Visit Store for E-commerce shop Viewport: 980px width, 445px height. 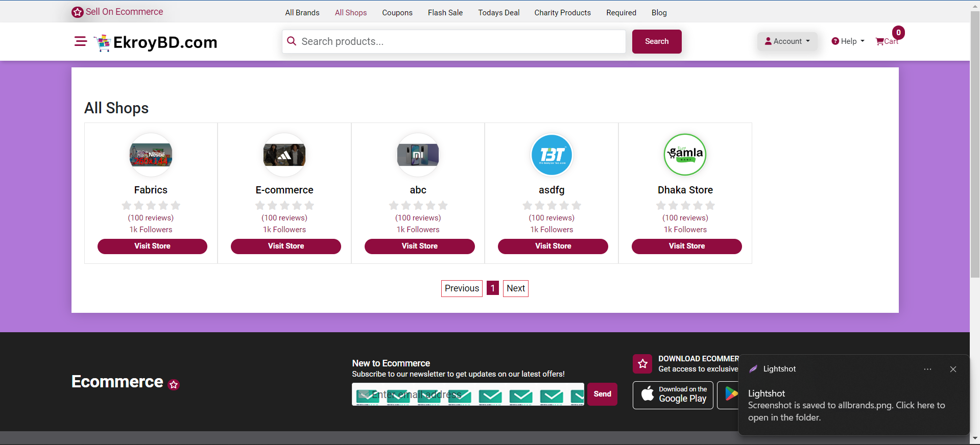pyautogui.click(x=285, y=246)
